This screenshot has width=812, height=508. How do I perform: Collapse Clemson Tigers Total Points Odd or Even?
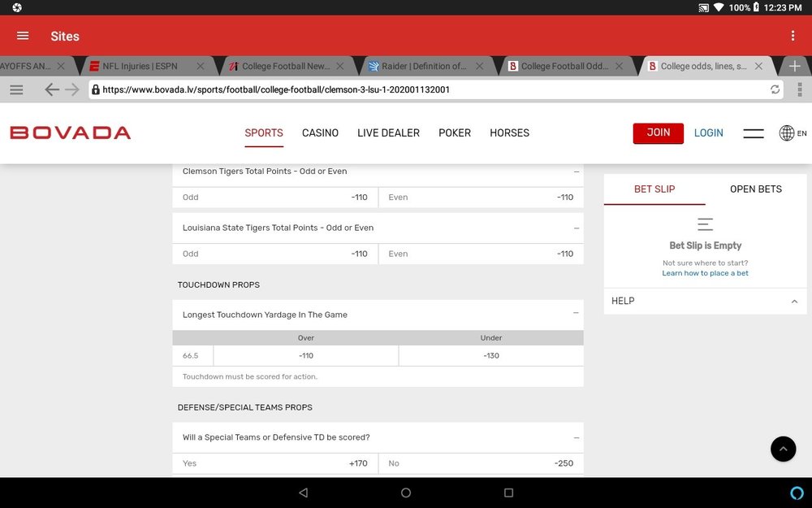(577, 172)
